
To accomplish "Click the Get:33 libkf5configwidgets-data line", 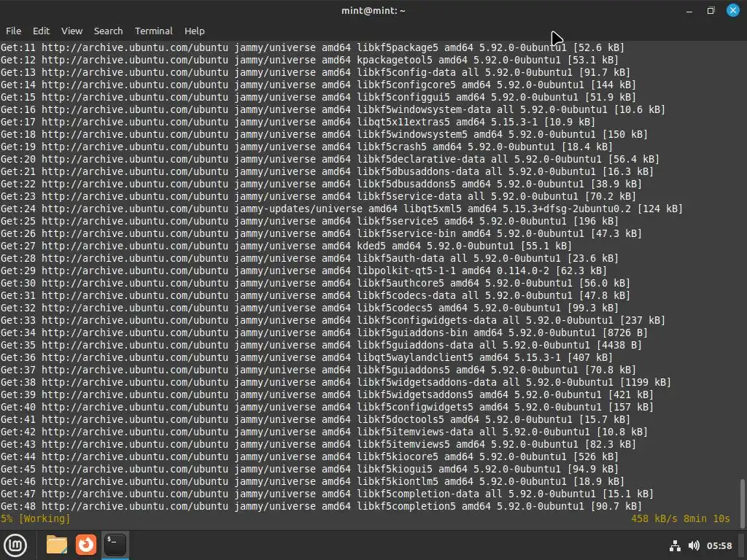I will pyautogui.click(x=333, y=320).
